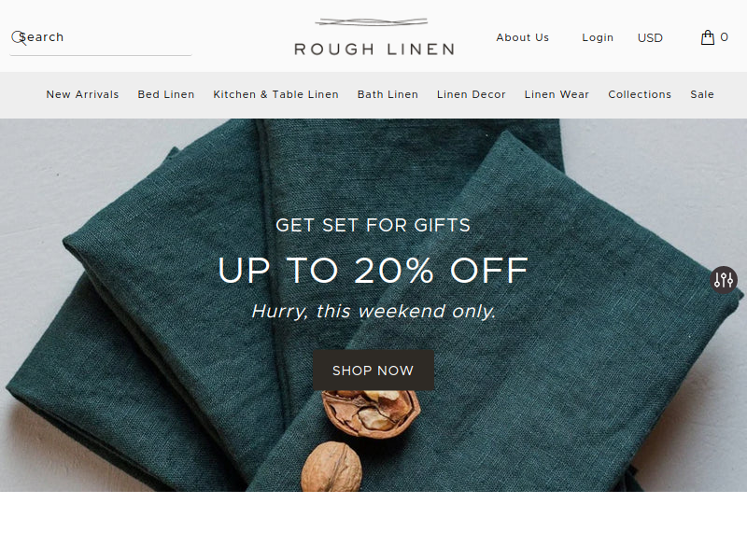Open Kitchen & Table Linen category

point(275,94)
